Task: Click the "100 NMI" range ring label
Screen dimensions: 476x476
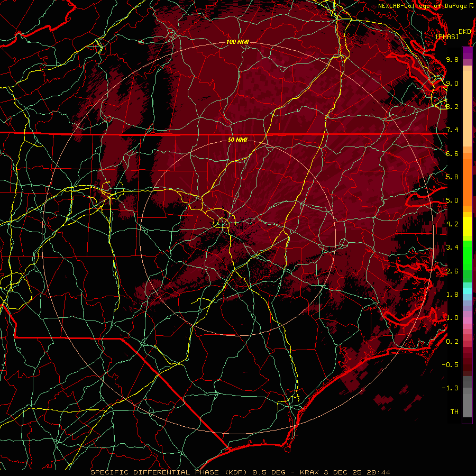Action: 237,42
